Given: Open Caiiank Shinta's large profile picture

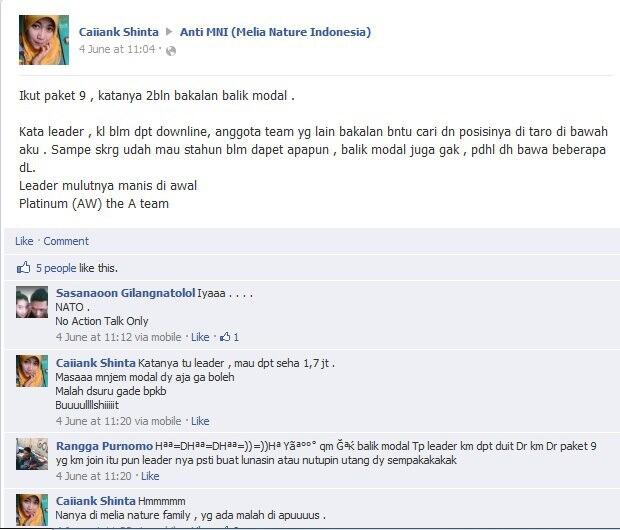Looking at the screenshot, I should (44, 40).
